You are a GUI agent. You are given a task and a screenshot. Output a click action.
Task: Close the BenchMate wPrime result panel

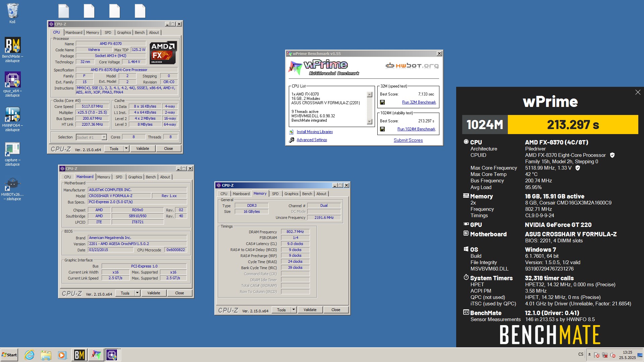point(638,92)
